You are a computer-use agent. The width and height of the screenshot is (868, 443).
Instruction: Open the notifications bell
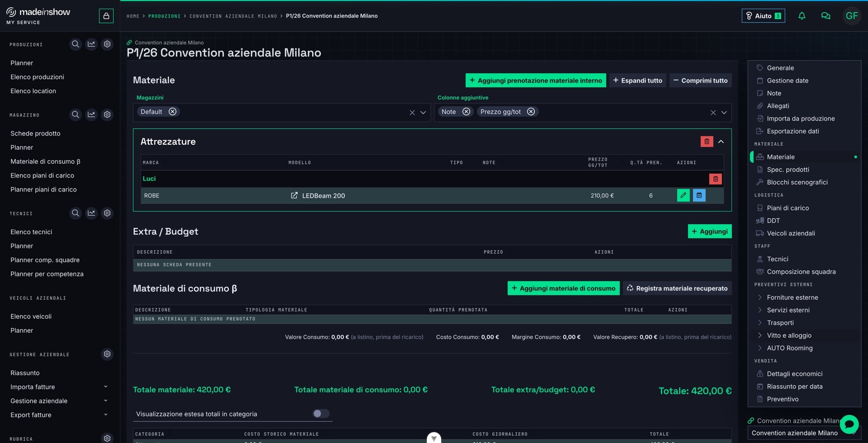pos(802,16)
